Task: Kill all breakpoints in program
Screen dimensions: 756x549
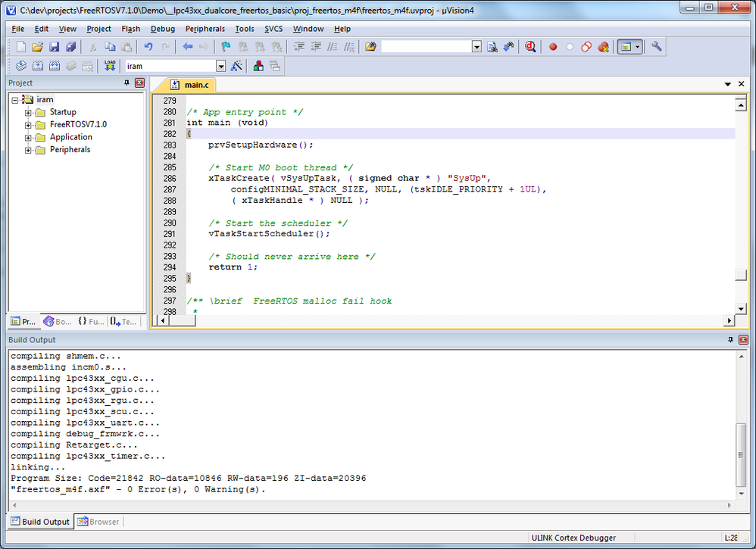Action: (x=603, y=46)
